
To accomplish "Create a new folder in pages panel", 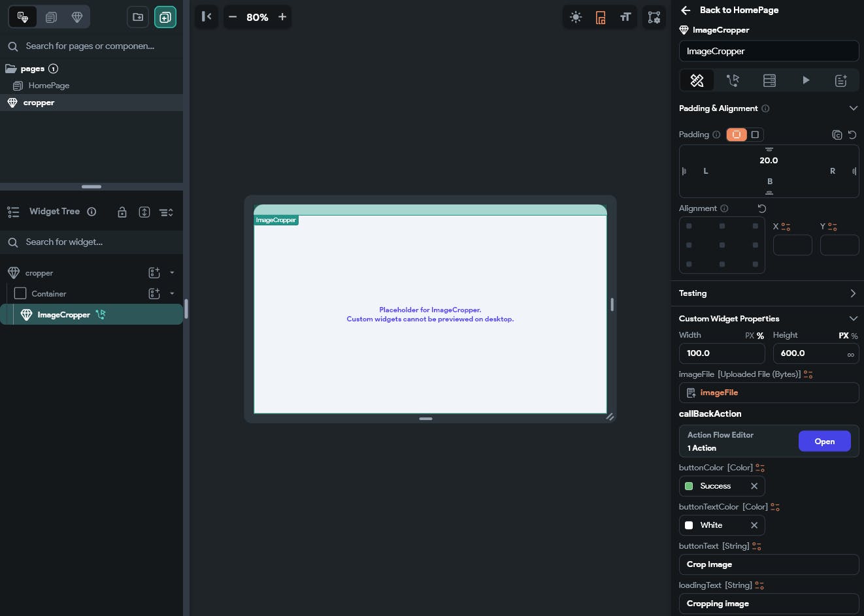I will [x=138, y=17].
